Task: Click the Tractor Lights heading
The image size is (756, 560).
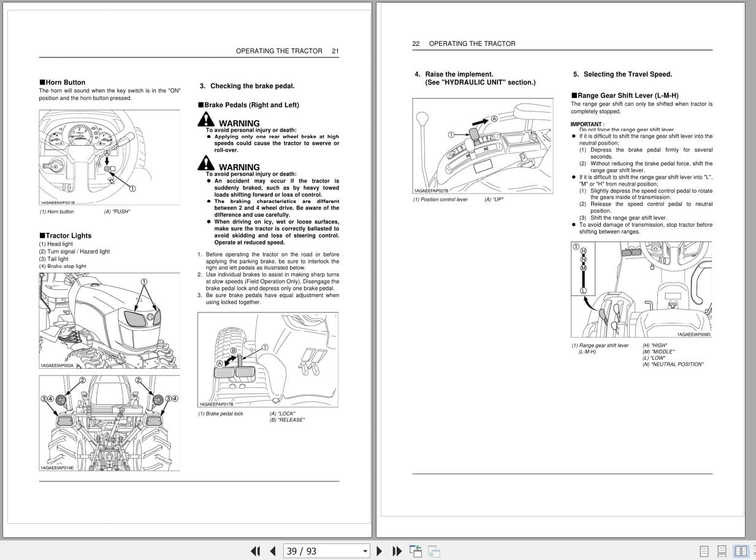Action: [65, 235]
